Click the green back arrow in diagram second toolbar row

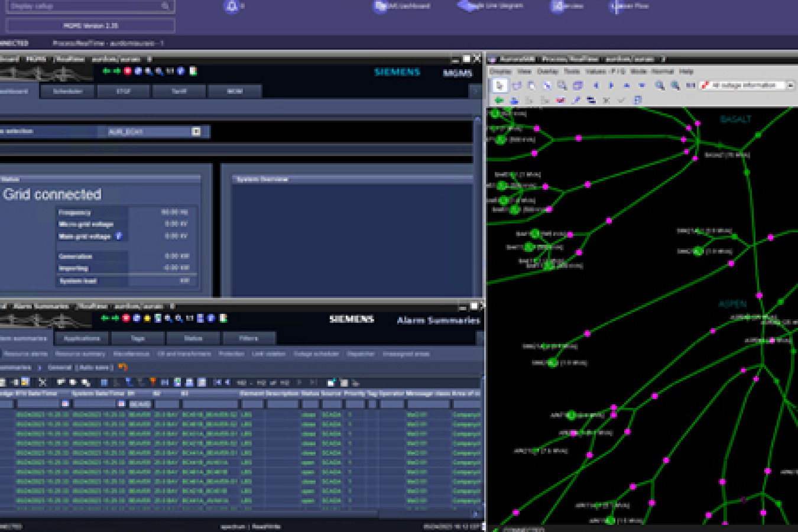coord(499,100)
